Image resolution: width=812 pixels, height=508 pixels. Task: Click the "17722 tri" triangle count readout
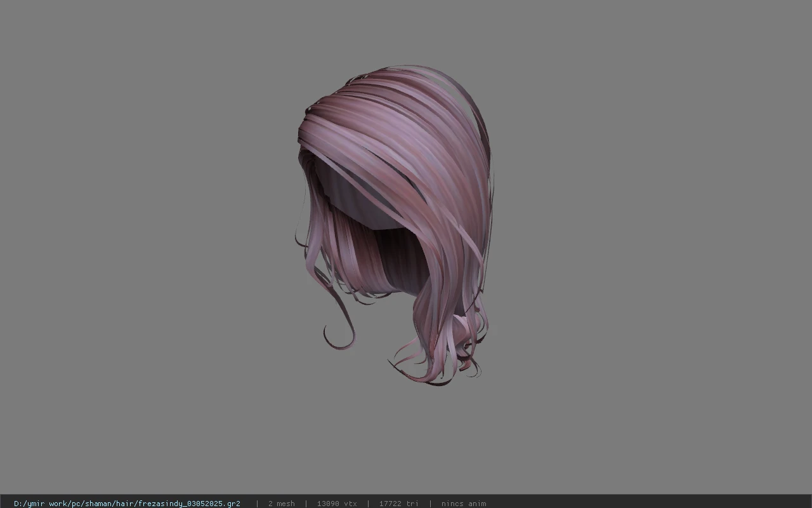click(398, 504)
